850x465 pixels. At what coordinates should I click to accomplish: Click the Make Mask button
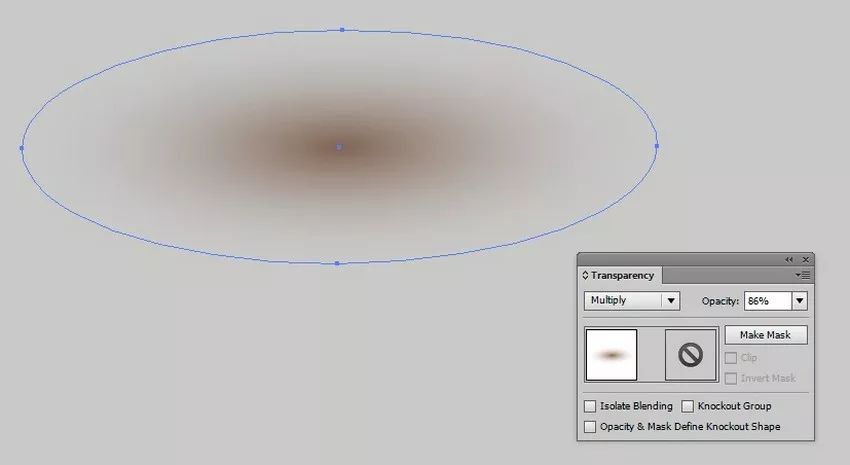(x=765, y=335)
